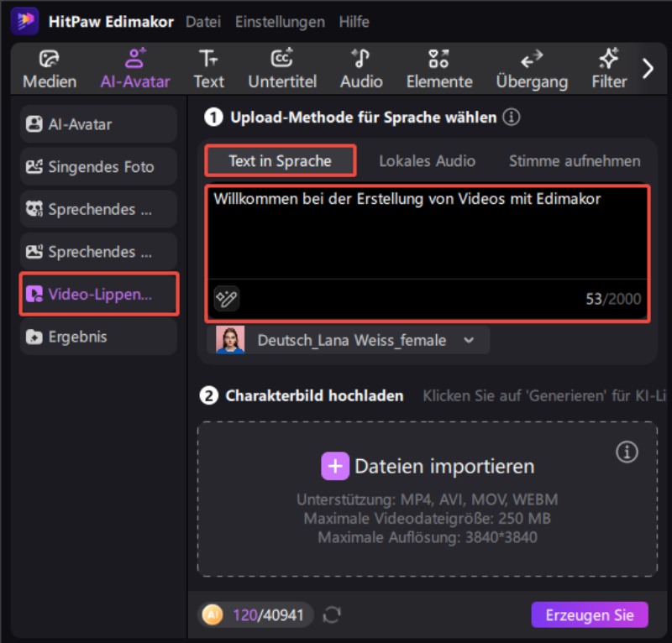Open the Audio tool
The width and height of the screenshot is (672, 643).
pyautogui.click(x=361, y=69)
